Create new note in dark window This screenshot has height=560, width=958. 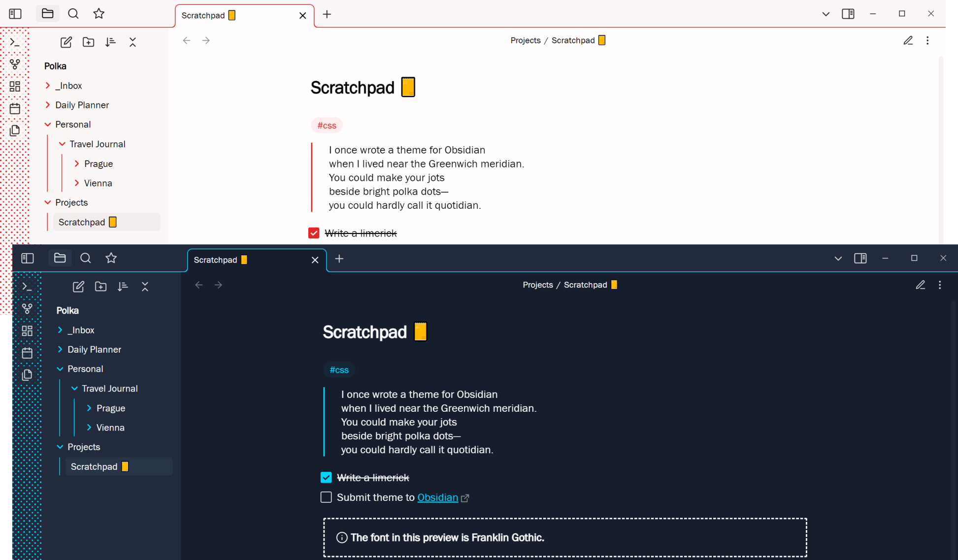(x=78, y=287)
